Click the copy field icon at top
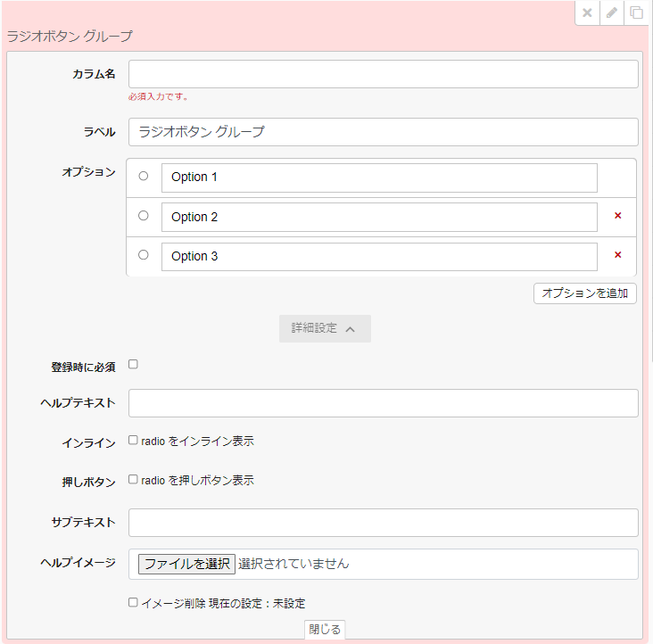 click(x=636, y=12)
